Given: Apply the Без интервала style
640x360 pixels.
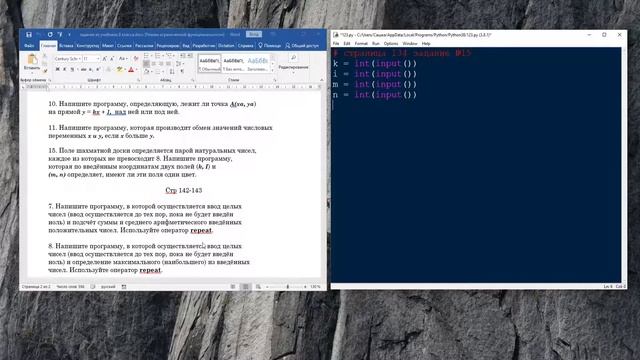Looking at the screenshot, I should (233, 64).
